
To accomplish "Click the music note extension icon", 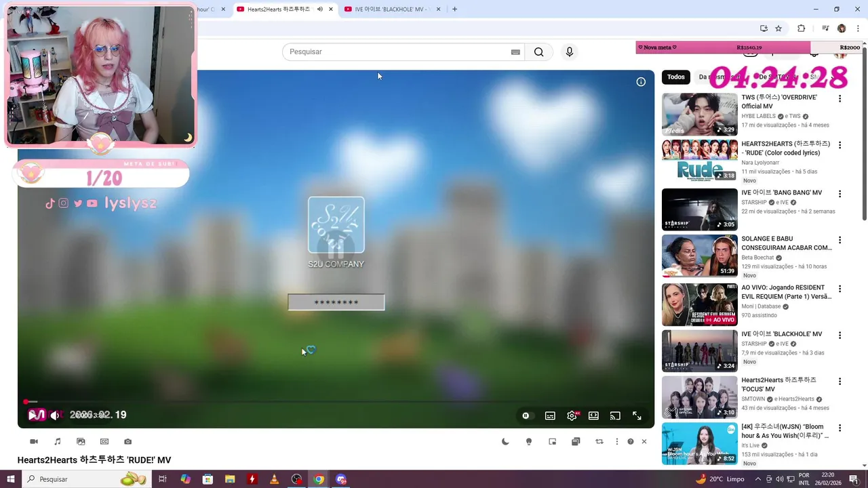I will click(58, 441).
